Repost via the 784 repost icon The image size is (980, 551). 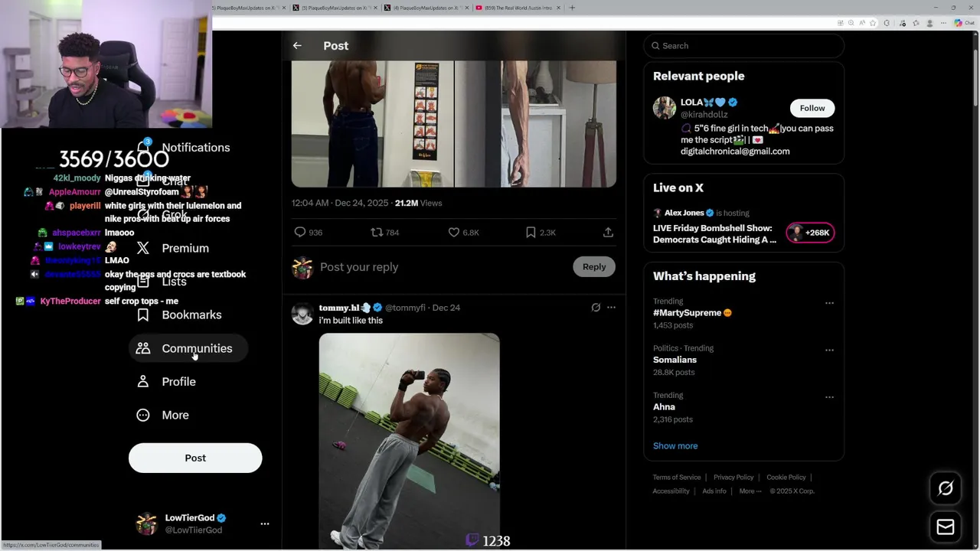pyautogui.click(x=385, y=233)
